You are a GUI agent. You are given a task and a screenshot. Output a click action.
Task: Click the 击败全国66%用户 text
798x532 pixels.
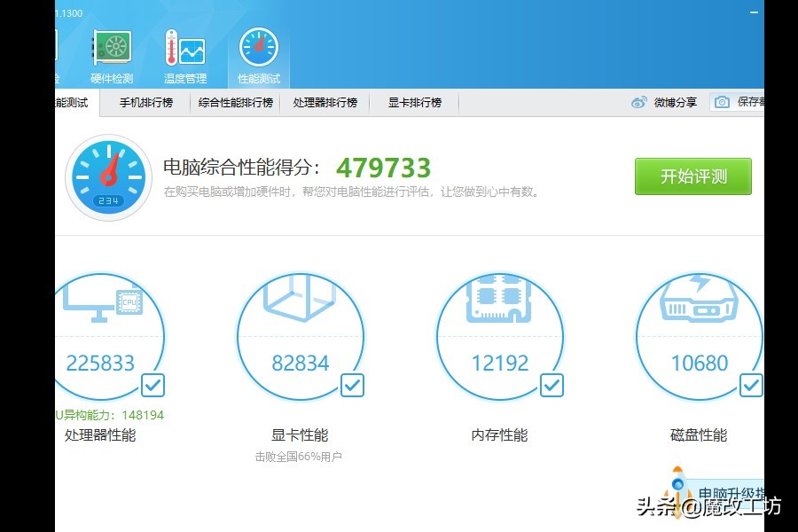pos(298,457)
